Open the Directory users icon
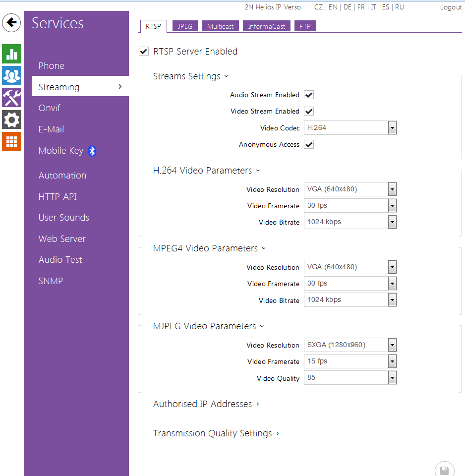This screenshot has height=476, width=465. click(x=11, y=75)
